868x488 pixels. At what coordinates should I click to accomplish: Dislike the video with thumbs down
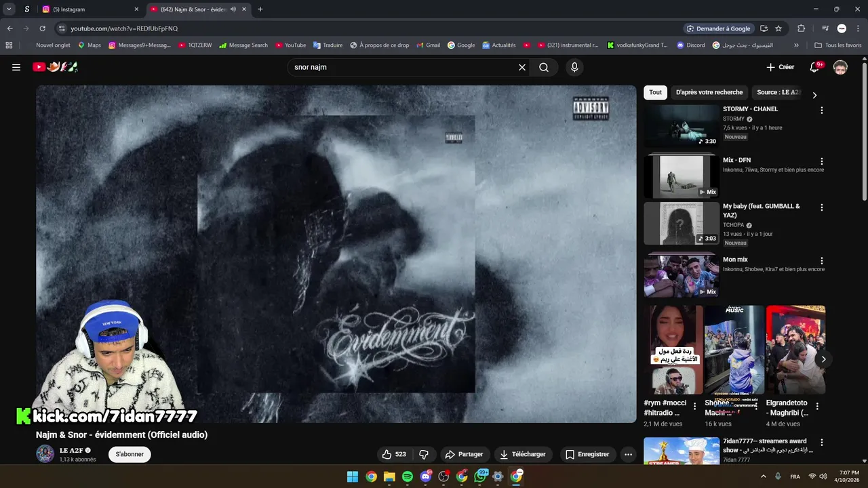coord(424,454)
